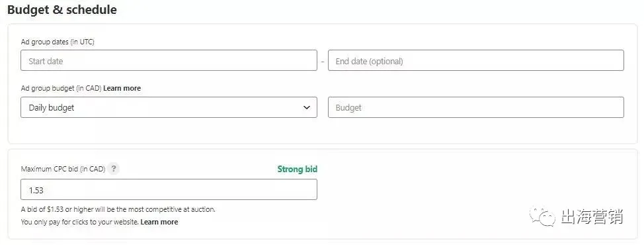The width and height of the screenshot is (644, 245).
Task: Click the chevron arrow in Daily budget field
Action: pos(306,107)
